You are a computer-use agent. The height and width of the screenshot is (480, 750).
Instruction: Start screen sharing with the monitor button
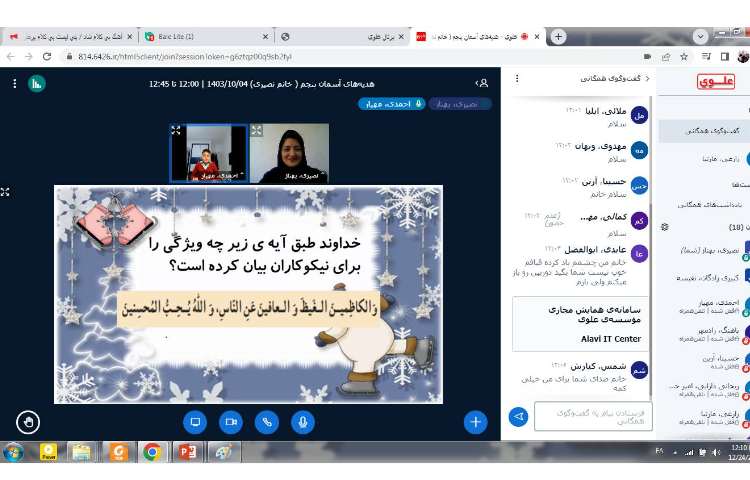click(195, 422)
